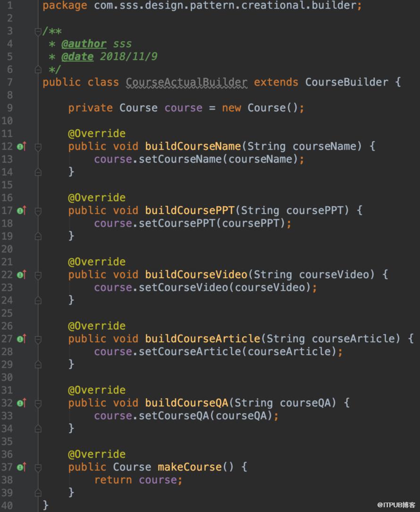Screen dimensions: 420x512
Task: Click line number 40 in the gutter
Action: pyautogui.click(x=7, y=506)
